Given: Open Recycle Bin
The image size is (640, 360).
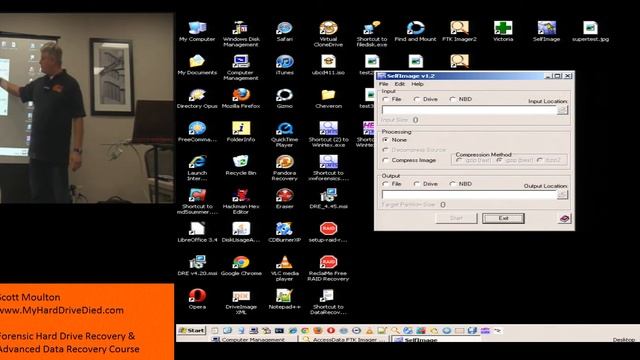Looking at the screenshot, I should 241,165.
